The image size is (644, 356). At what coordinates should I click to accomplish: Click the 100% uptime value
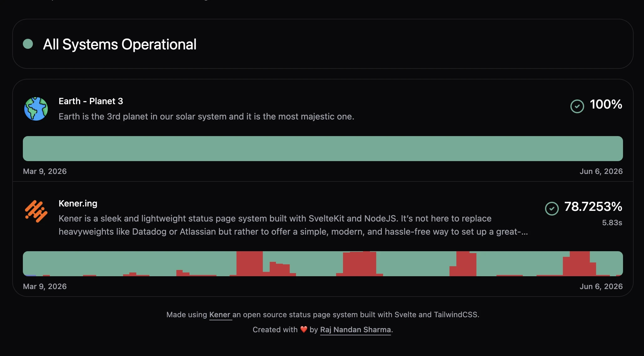tap(606, 104)
